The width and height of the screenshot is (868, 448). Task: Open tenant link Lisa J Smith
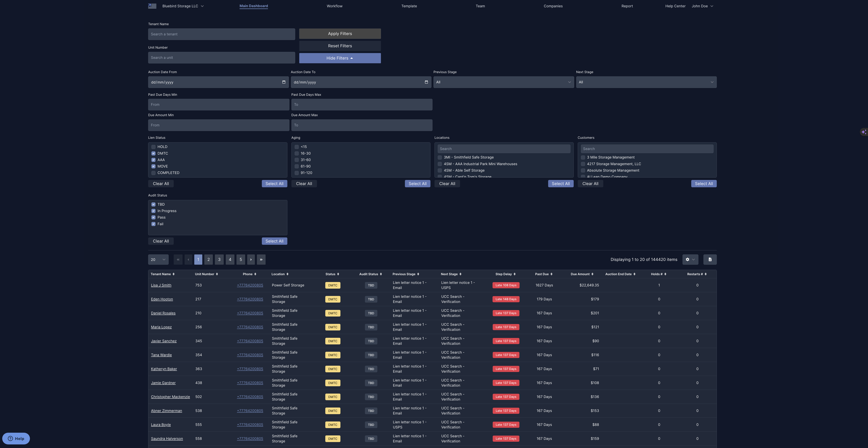point(161,285)
